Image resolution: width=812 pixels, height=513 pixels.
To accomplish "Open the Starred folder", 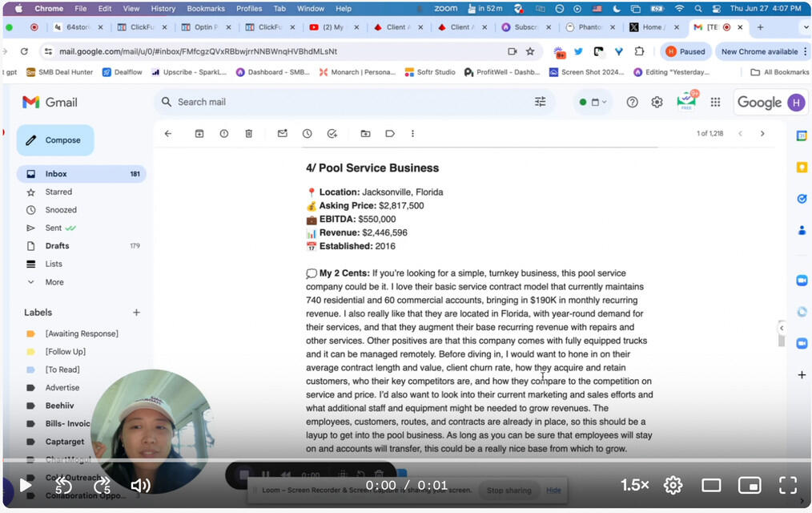I will [58, 192].
